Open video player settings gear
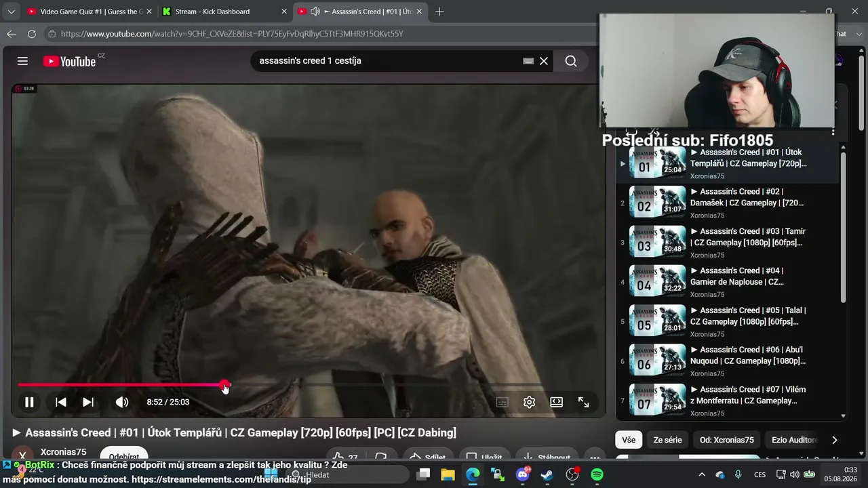 click(530, 402)
